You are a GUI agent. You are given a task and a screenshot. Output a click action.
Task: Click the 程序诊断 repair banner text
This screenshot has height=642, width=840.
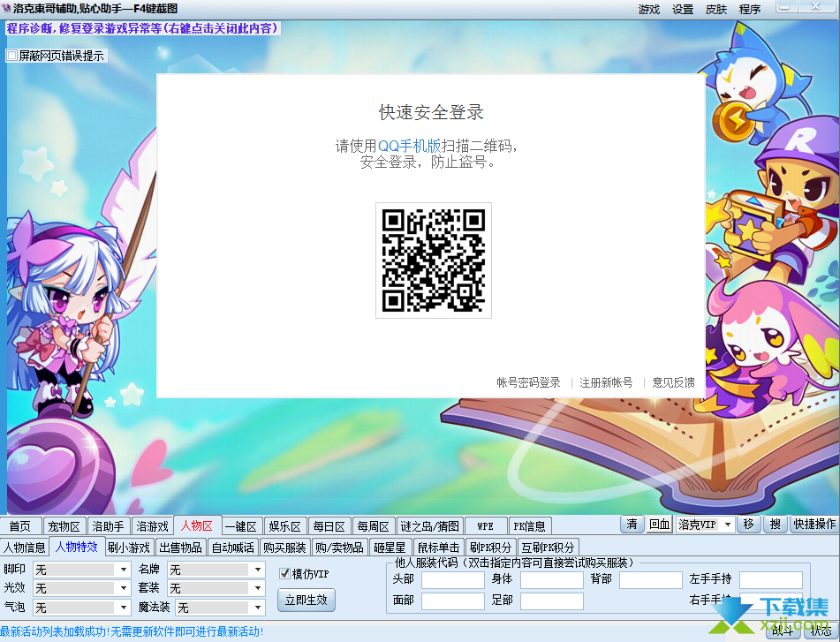click(x=142, y=28)
